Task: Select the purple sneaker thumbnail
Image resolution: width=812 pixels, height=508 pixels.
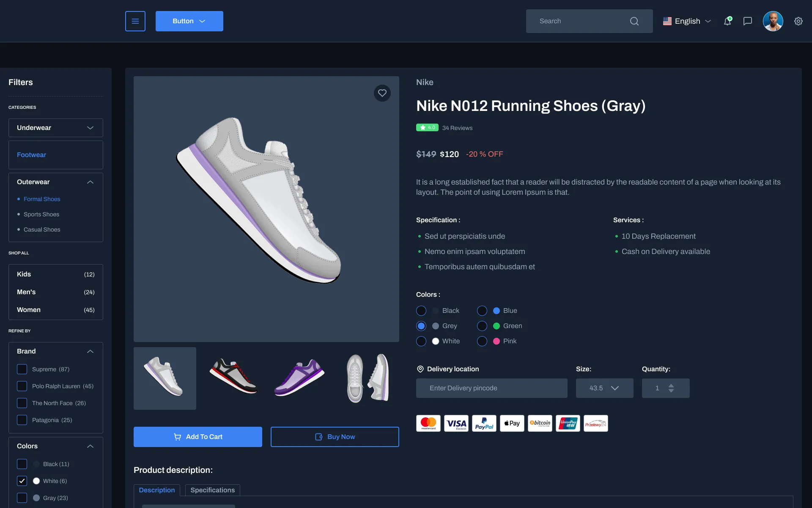Action: 299,378
